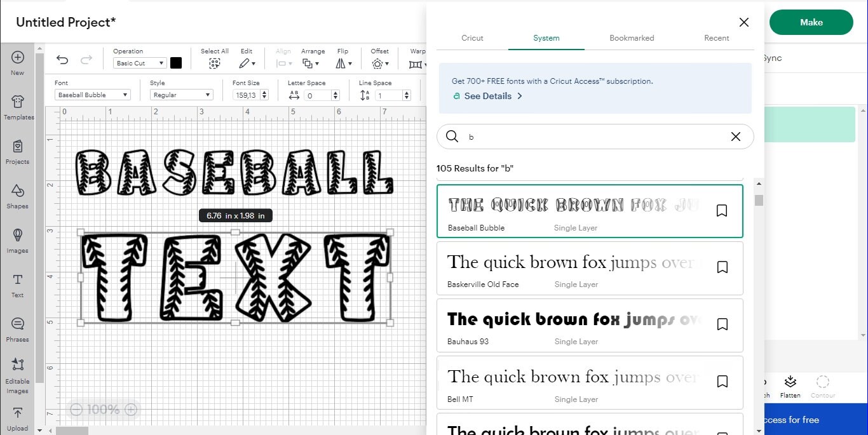Open the Operation color swatch
The height and width of the screenshot is (435, 868).
click(175, 63)
